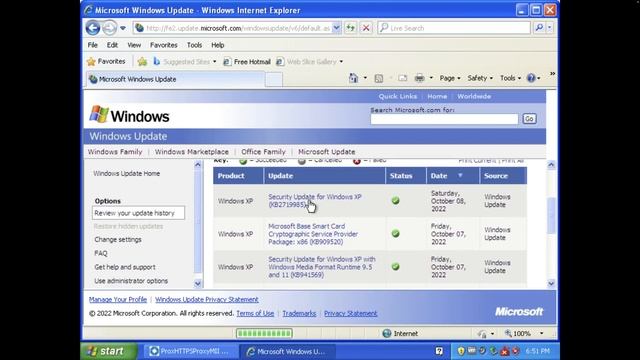Open the Edit menu
The width and height of the screenshot is (640, 360).
click(112, 45)
